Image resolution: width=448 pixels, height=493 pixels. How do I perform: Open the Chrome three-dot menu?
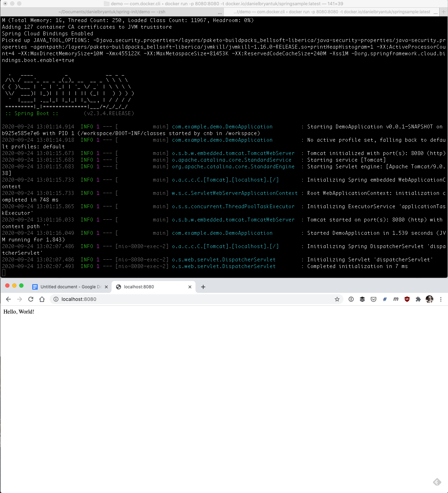coord(441,299)
